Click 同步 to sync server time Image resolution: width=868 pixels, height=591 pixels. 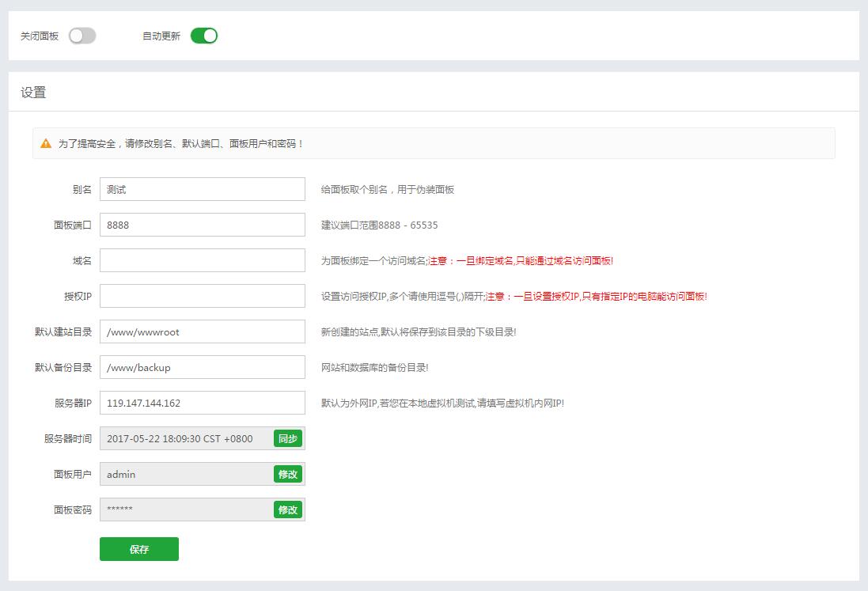click(287, 438)
